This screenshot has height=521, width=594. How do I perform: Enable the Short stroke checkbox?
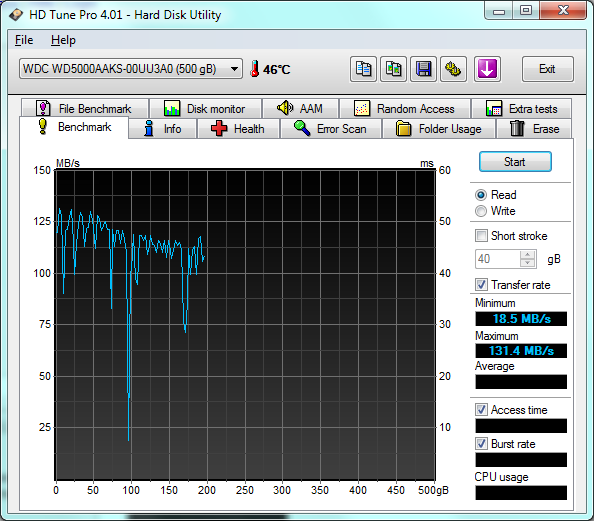coord(481,236)
